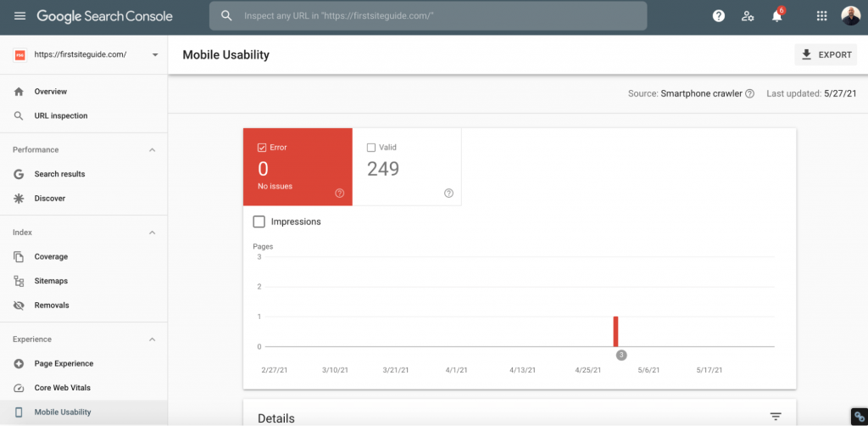Click the Valid count 249
The width and height of the screenshot is (868, 426).
tap(383, 168)
